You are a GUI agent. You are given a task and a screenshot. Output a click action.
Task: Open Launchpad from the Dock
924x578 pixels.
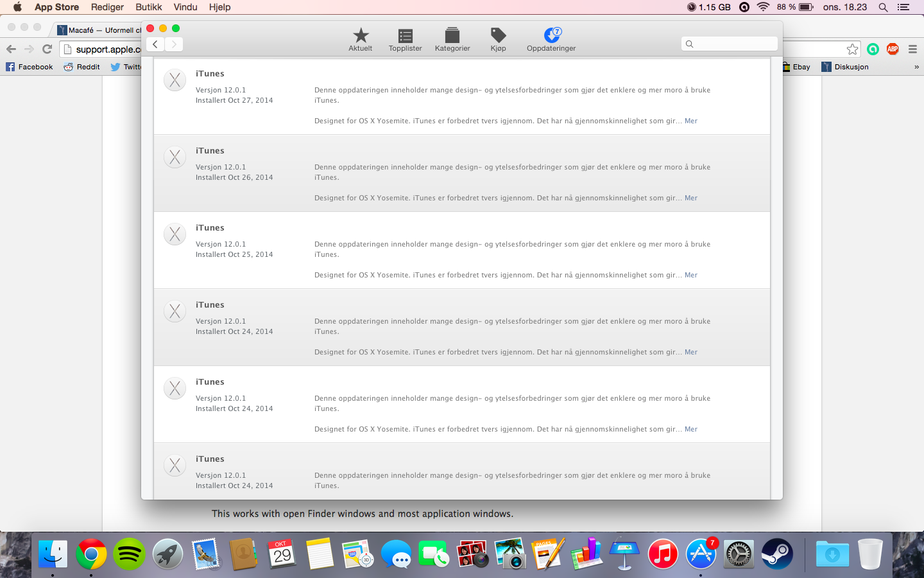tap(167, 554)
